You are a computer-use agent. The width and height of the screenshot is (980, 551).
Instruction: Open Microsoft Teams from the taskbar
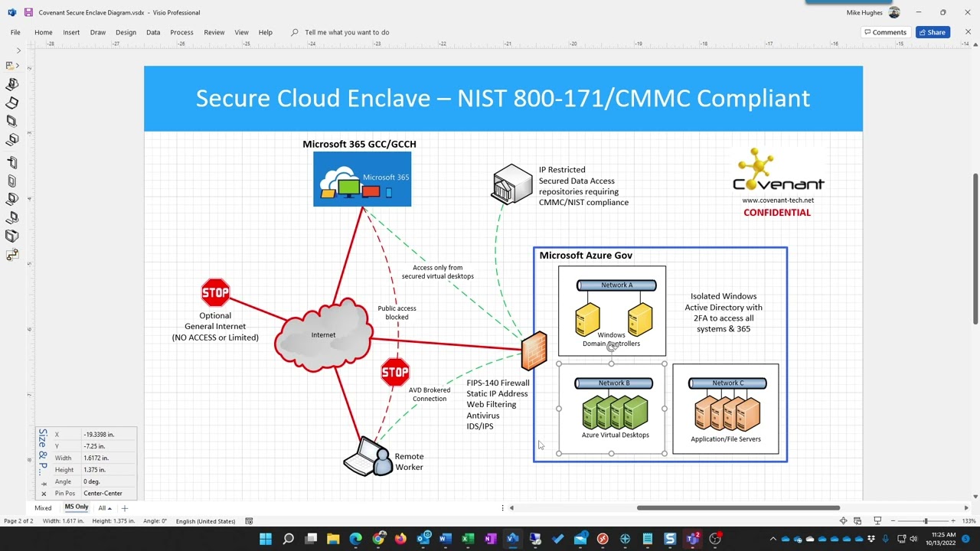693,539
